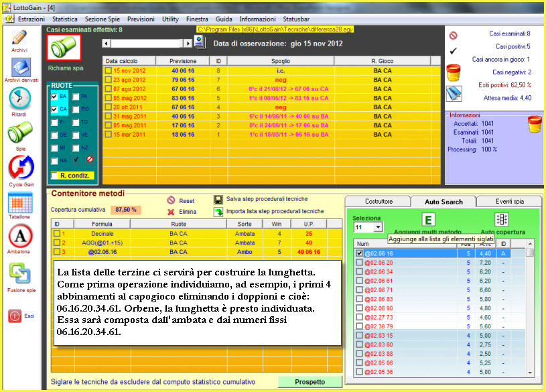Launch the Cycle Gain tool

pyautogui.click(x=21, y=168)
